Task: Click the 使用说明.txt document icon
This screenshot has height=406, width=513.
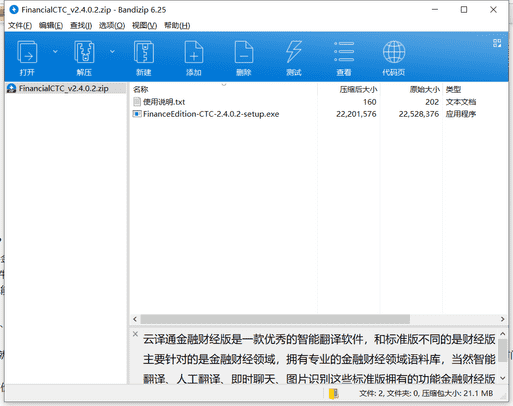Action: 137,102
